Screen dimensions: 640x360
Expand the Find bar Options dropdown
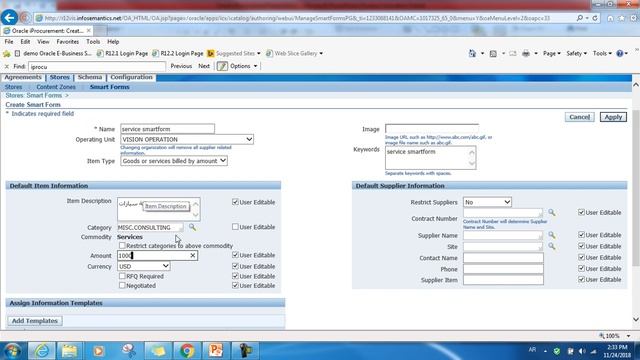pyautogui.click(x=244, y=66)
